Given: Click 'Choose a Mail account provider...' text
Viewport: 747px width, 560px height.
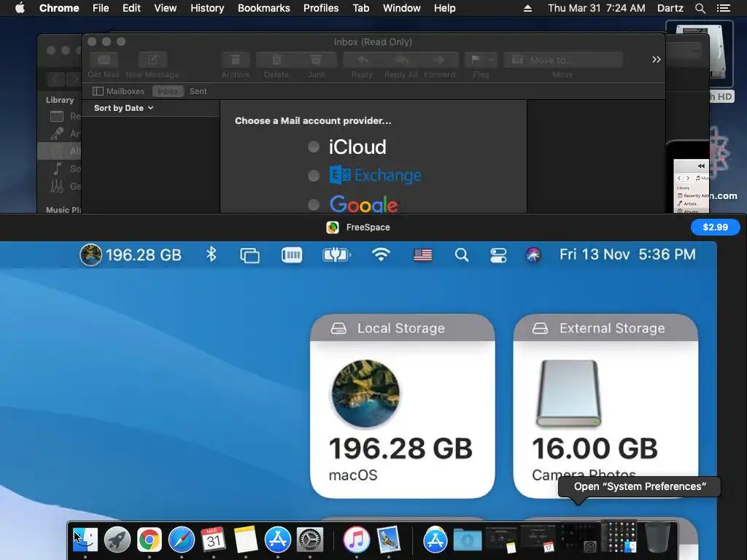Looking at the screenshot, I should (x=313, y=121).
